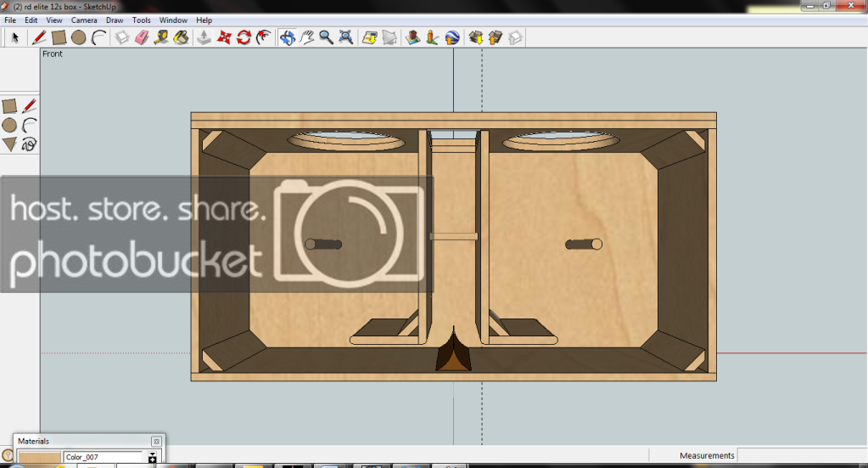Image resolution: width=868 pixels, height=468 pixels.
Task: Activate the Orbit camera tool
Action: tap(287, 37)
